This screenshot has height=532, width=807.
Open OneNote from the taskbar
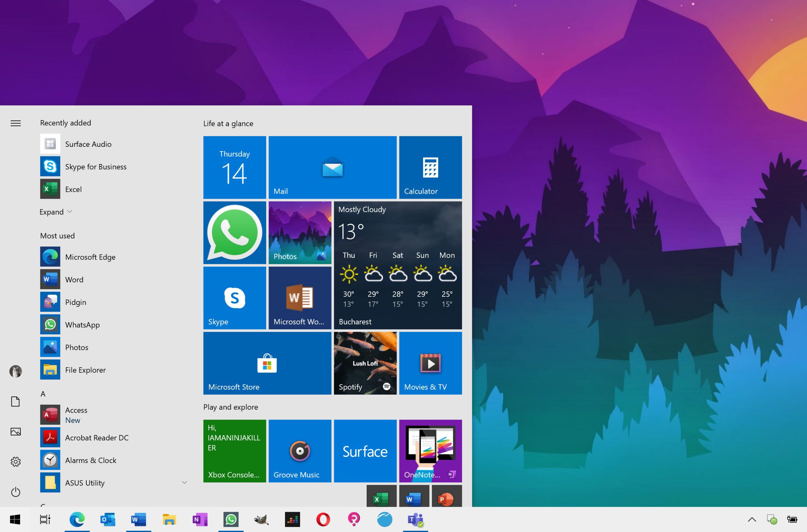click(x=200, y=519)
